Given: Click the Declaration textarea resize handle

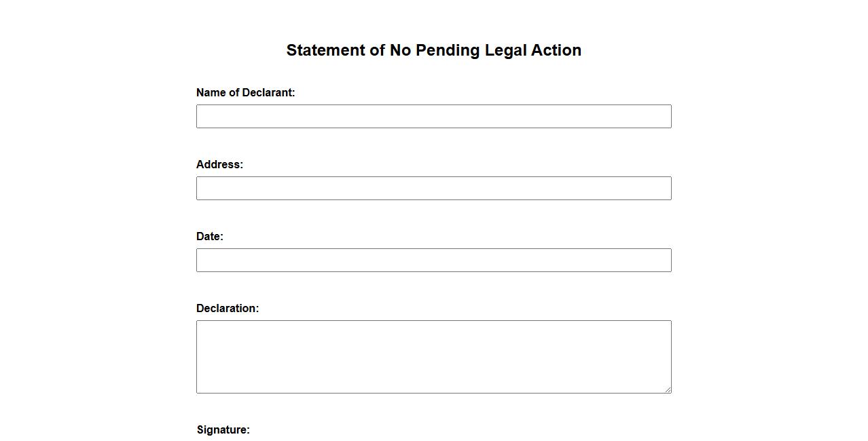Looking at the screenshot, I should (668, 389).
